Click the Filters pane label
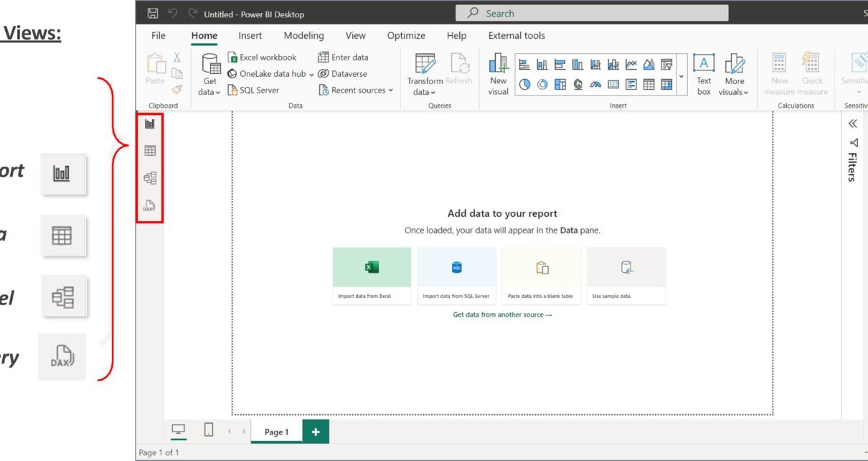 852,167
